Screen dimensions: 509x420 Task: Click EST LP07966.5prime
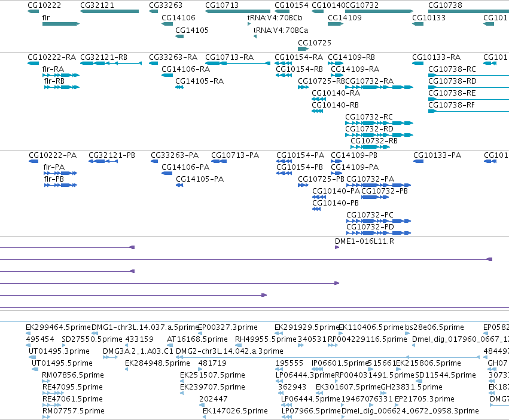click(311, 411)
